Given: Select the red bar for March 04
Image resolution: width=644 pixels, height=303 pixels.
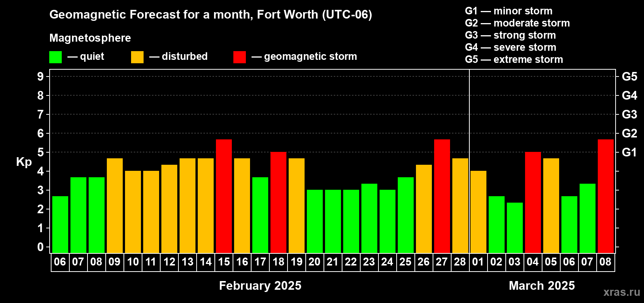Looking at the screenshot, I should 533,203.
